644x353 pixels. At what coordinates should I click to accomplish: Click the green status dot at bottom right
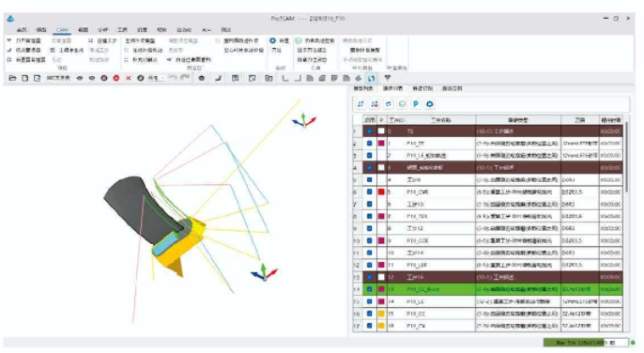(633, 343)
